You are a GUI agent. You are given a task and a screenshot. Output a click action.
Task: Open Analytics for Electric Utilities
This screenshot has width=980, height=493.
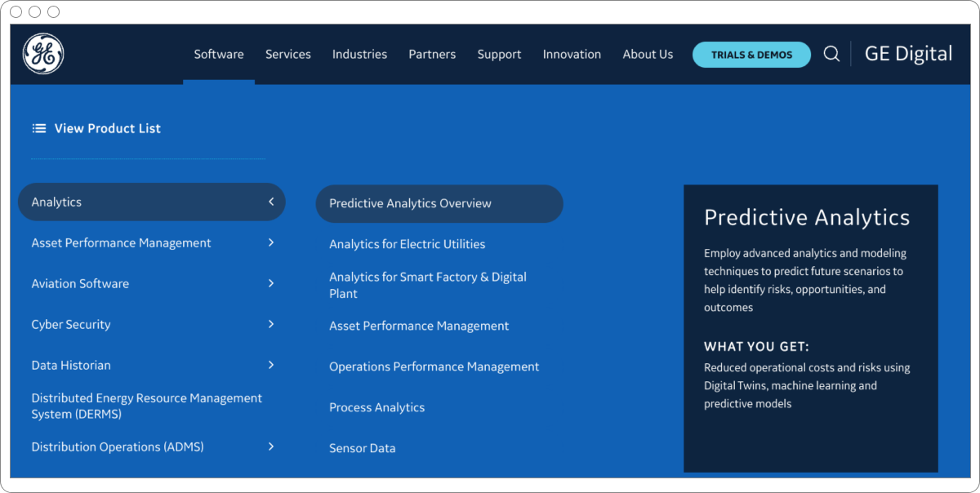coord(407,244)
